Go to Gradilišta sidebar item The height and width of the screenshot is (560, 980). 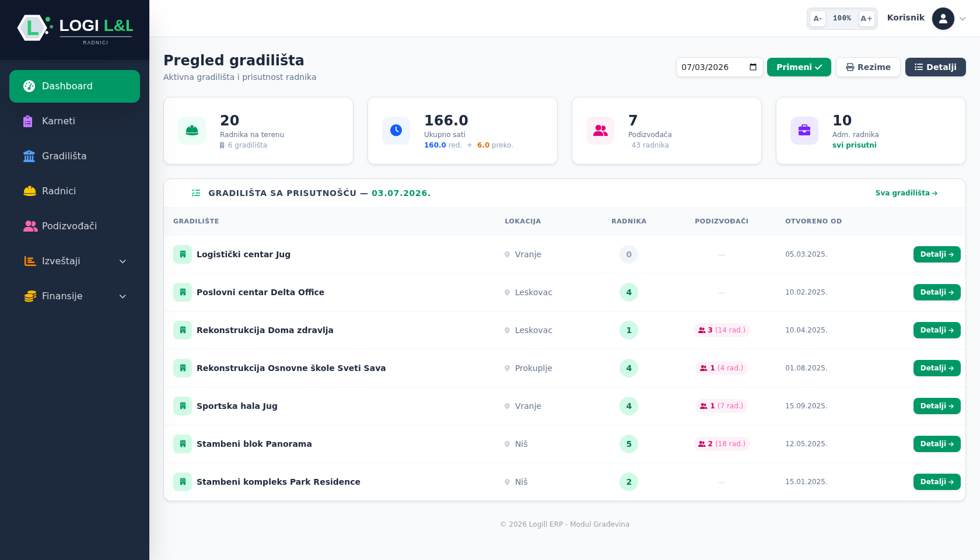pyautogui.click(x=75, y=156)
